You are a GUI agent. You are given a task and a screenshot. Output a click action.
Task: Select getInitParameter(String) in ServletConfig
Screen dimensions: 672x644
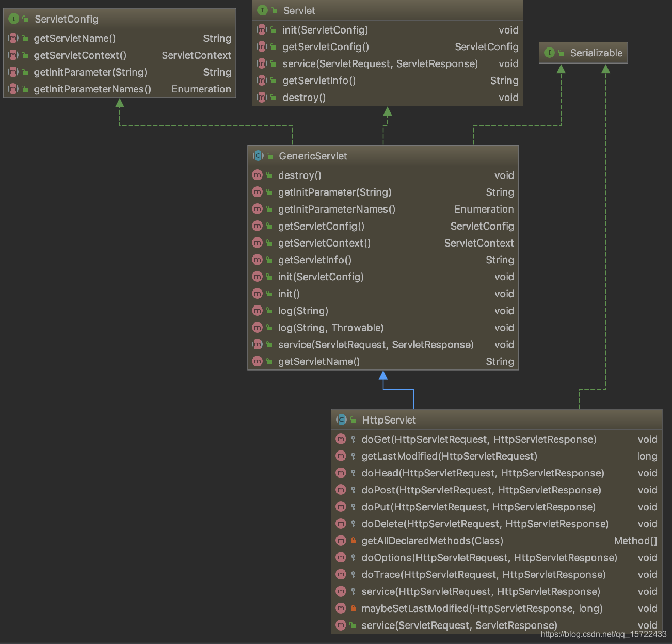tap(90, 72)
